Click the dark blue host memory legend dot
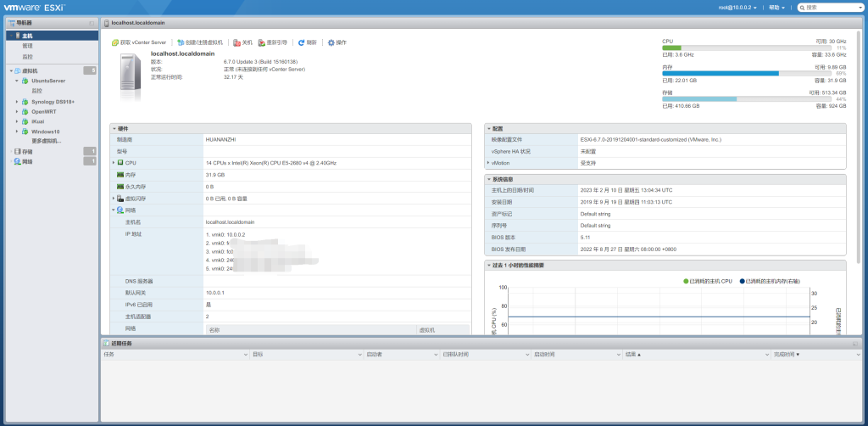868x426 pixels. click(x=742, y=282)
